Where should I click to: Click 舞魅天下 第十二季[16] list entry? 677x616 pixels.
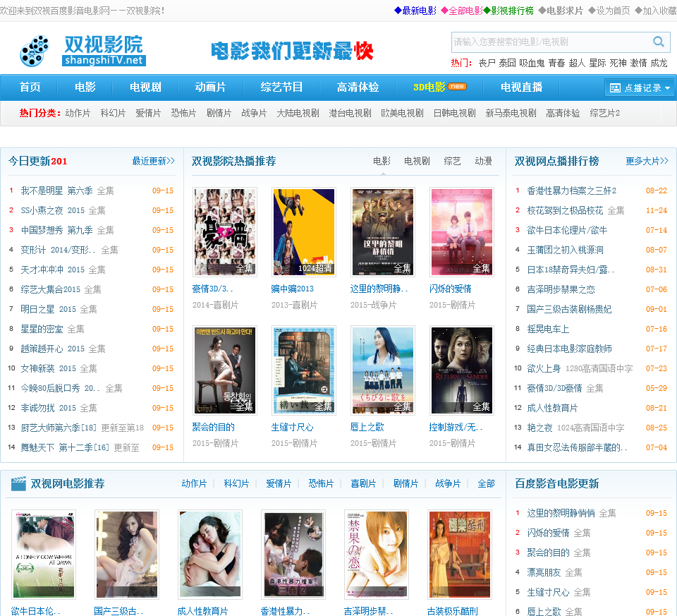click(65, 447)
